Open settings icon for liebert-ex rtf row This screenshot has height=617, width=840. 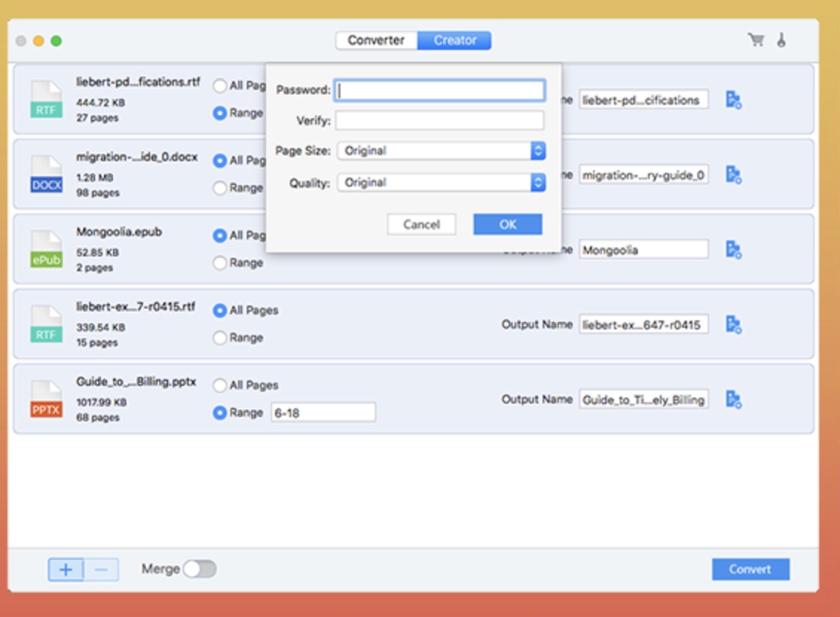tap(734, 325)
